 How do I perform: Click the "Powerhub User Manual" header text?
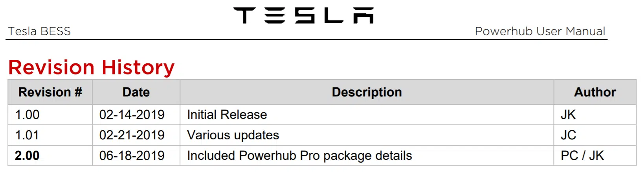pos(540,31)
